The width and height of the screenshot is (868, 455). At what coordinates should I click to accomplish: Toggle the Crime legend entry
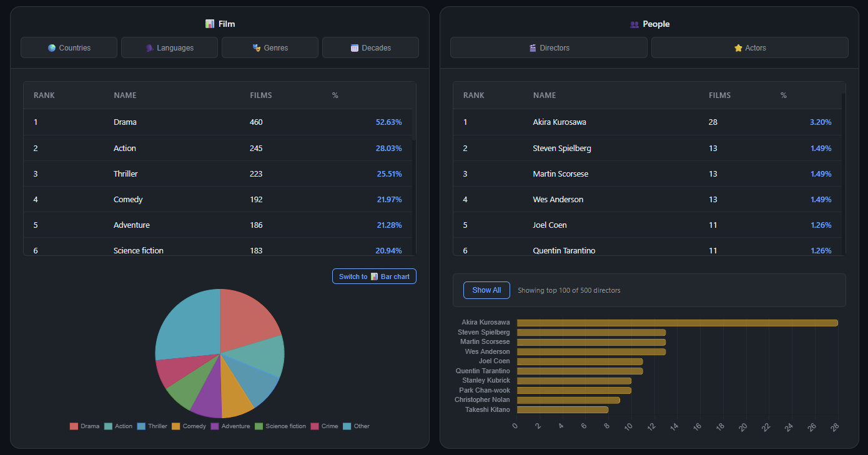point(324,426)
